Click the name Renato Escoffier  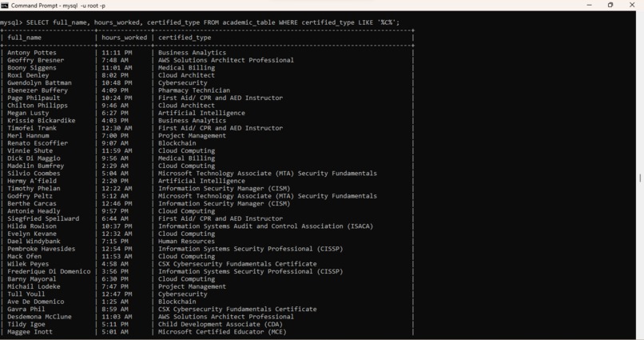pyautogui.click(x=38, y=143)
